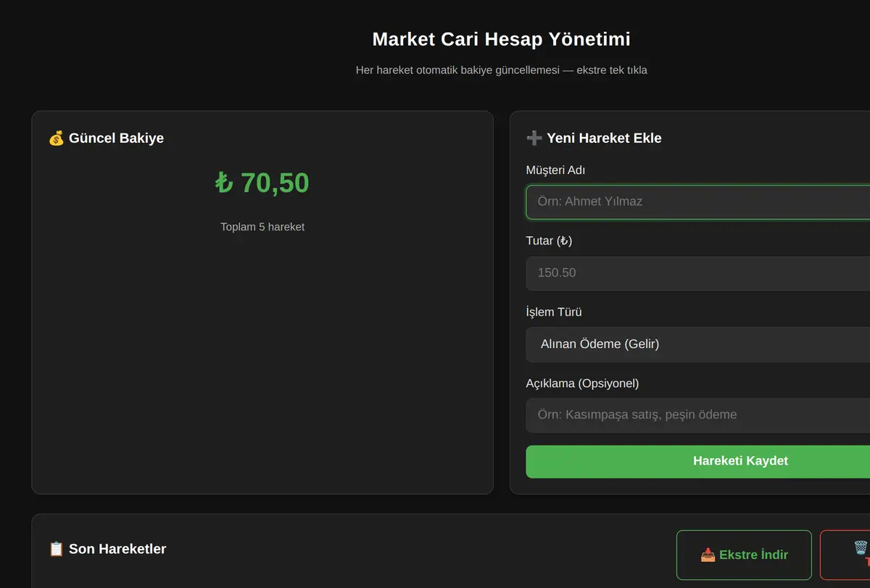Click the red trash delete button

coord(845,555)
